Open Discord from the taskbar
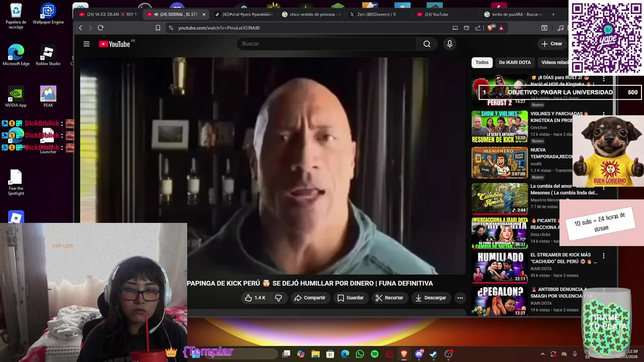Image resolution: width=644 pixels, height=362 pixels. [x=419, y=354]
